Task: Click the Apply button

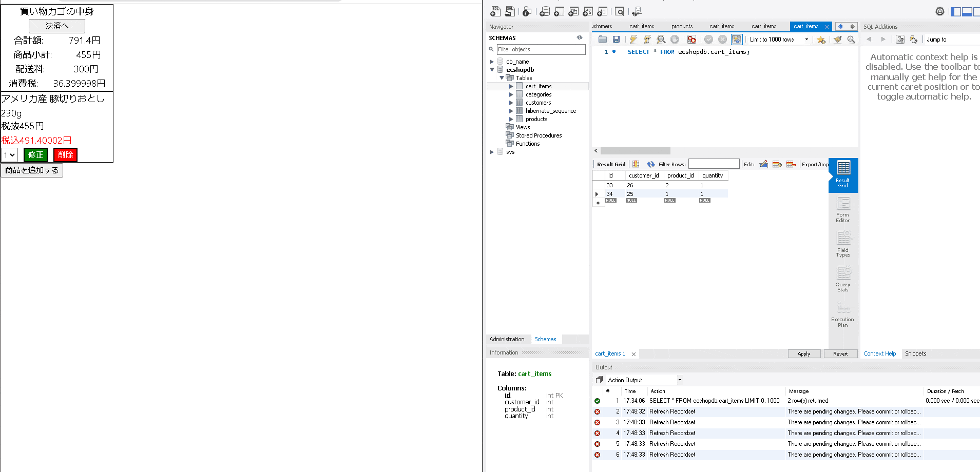Action: pos(804,353)
